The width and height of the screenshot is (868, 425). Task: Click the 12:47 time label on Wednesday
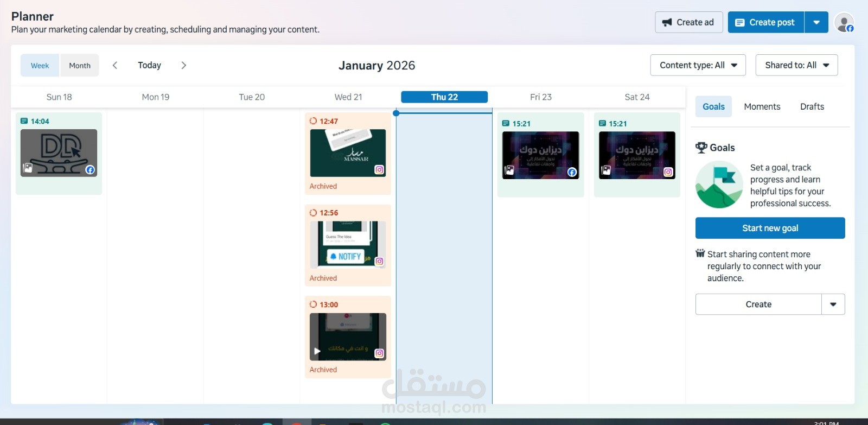tap(329, 121)
